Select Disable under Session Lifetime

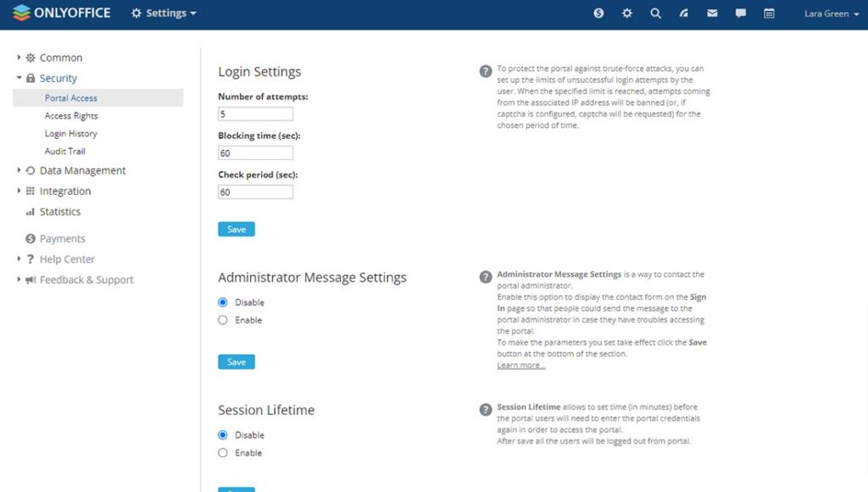pyautogui.click(x=223, y=435)
